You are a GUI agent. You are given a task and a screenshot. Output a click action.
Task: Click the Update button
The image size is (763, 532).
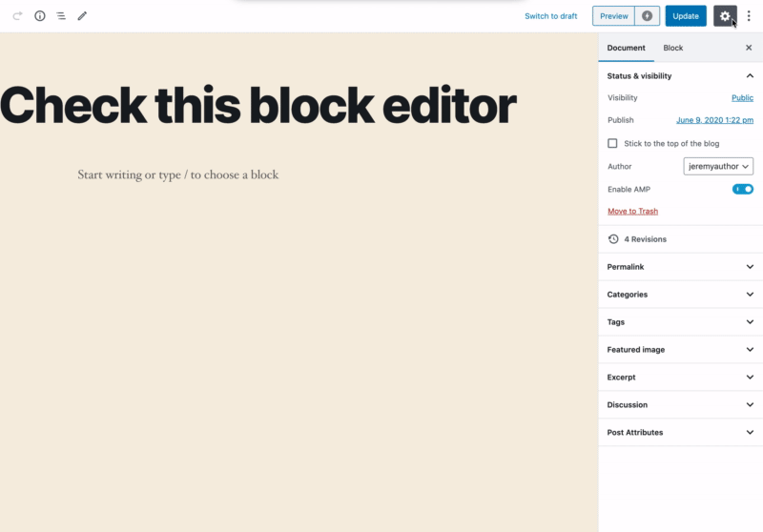(x=686, y=16)
